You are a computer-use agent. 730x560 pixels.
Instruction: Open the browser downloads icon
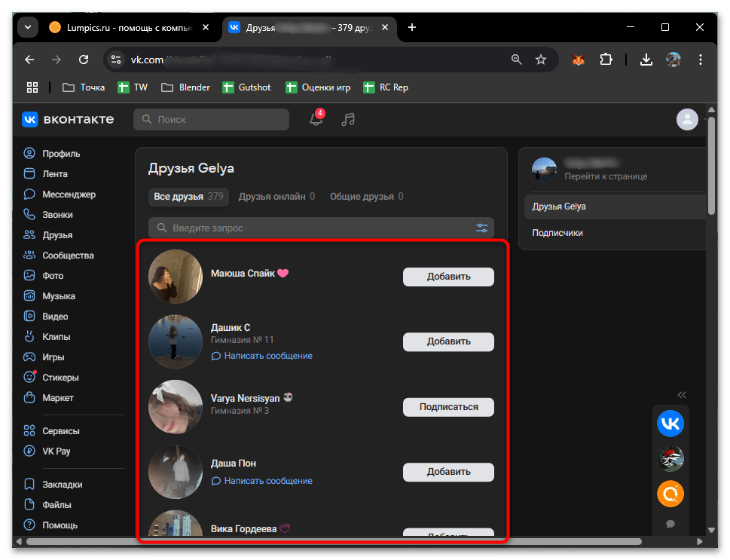[x=646, y=60]
